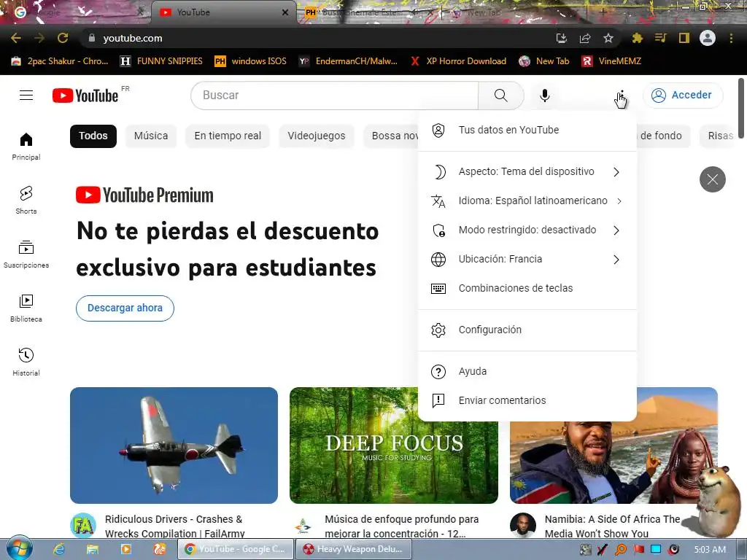Expand Ubicación: Francia submenu
This screenshot has width=747, height=560.
pyautogui.click(x=527, y=259)
